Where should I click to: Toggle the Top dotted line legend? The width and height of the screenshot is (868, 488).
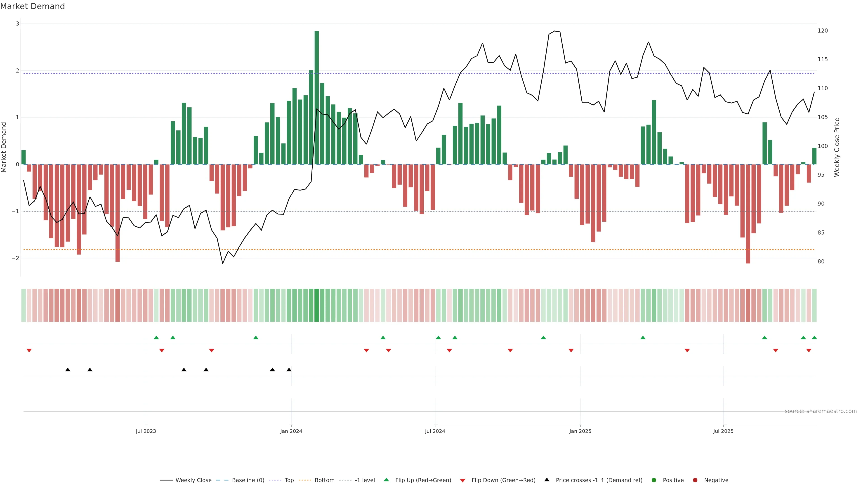289,480
